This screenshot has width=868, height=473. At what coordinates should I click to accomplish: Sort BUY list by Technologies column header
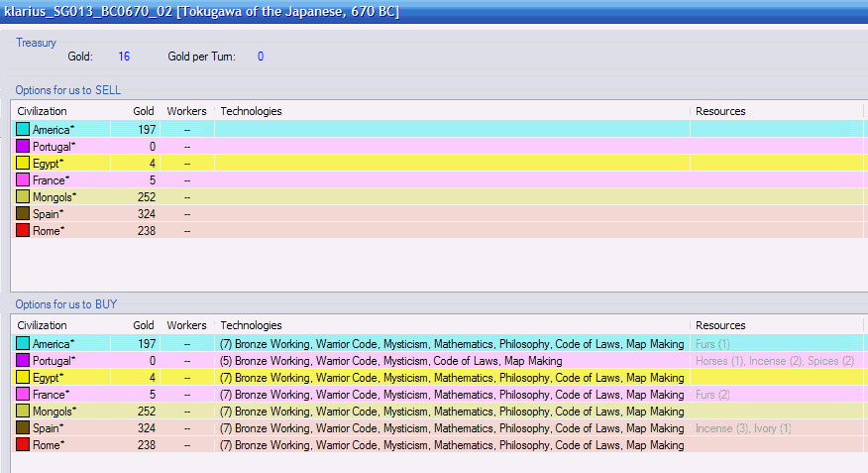(252, 325)
